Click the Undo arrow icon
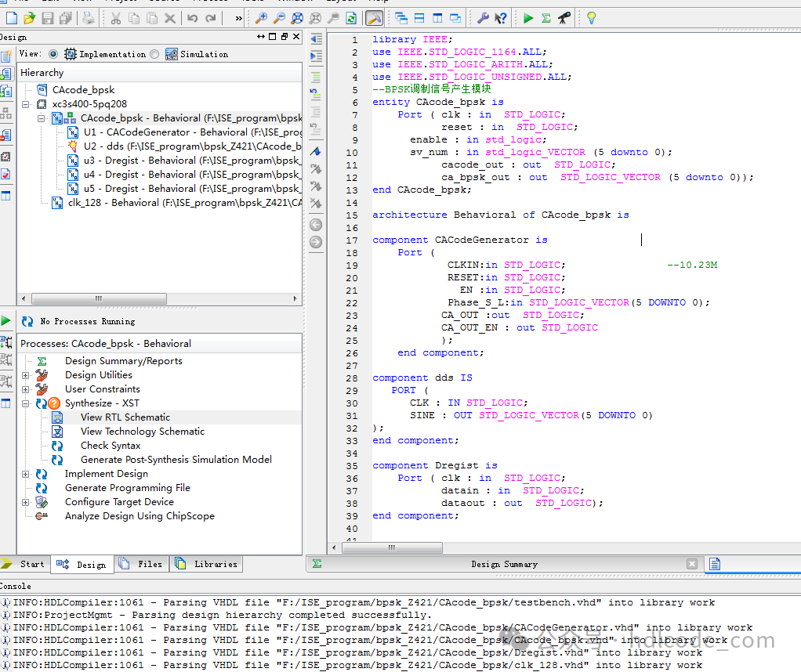Image resolution: width=801 pixels, height=672 pixels. 193,17
